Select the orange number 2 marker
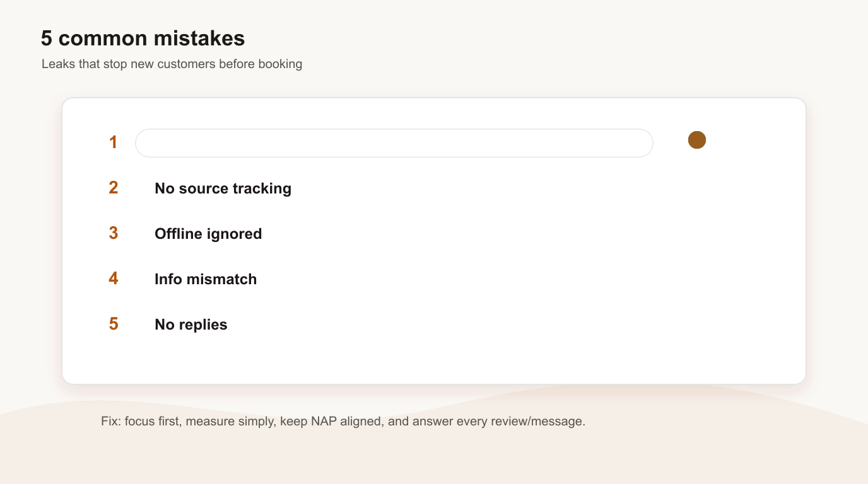The image size is (868, 484). tap(113, 188)
